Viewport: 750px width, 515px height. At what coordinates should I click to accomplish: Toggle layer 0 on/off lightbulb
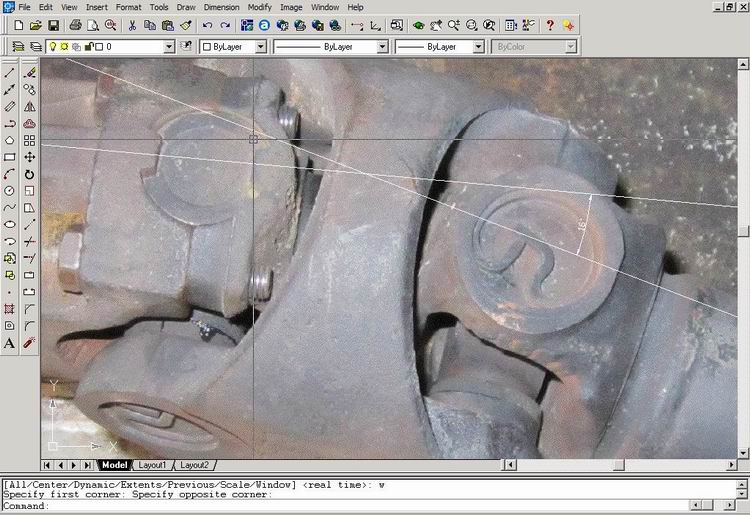[x=54, y=46]
